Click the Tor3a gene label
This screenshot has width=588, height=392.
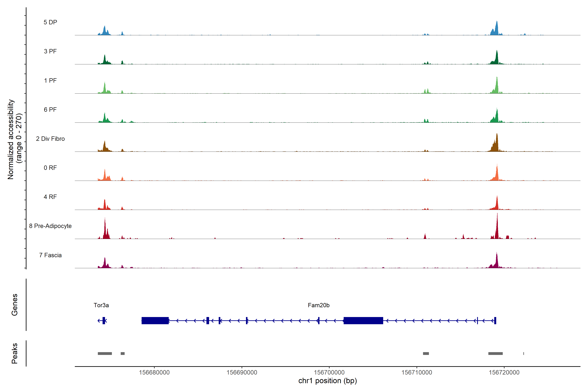[x=101, y=305]
